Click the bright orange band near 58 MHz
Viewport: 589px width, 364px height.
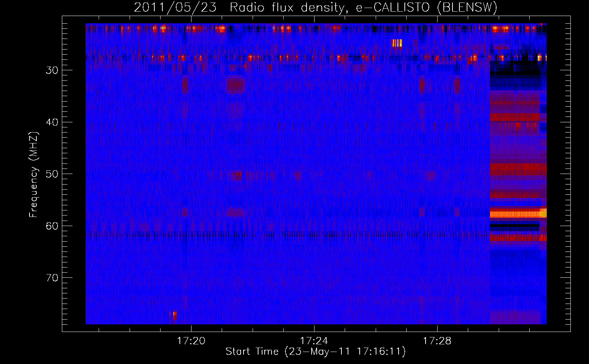518,214
